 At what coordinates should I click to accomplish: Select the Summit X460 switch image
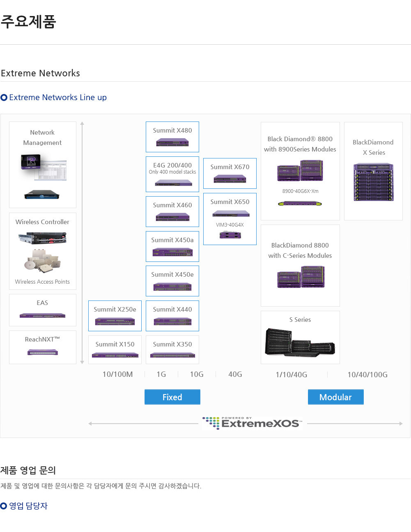[x=172, y=217]
